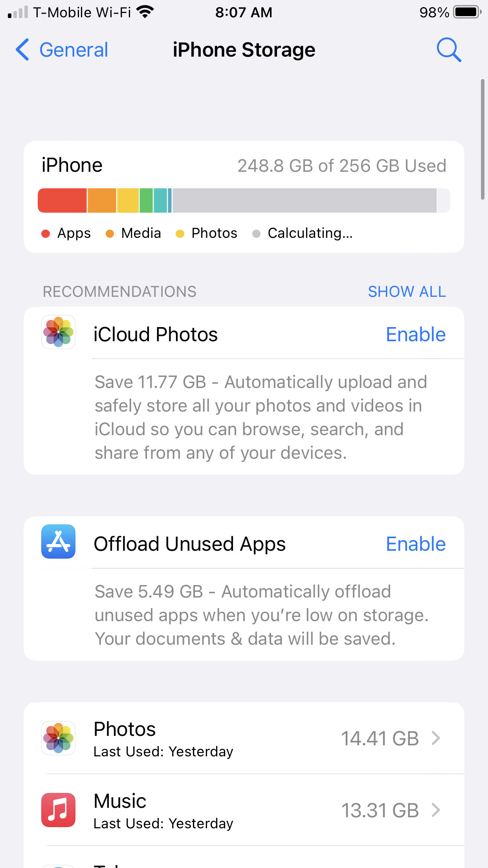
Task: Go back to General settings
Action: 73,50
